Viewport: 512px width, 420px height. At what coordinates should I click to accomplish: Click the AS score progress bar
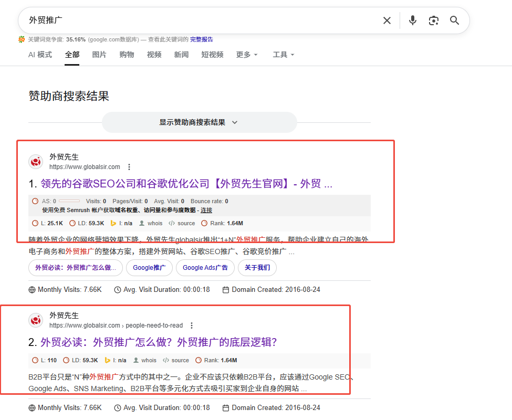pos(69,201)
